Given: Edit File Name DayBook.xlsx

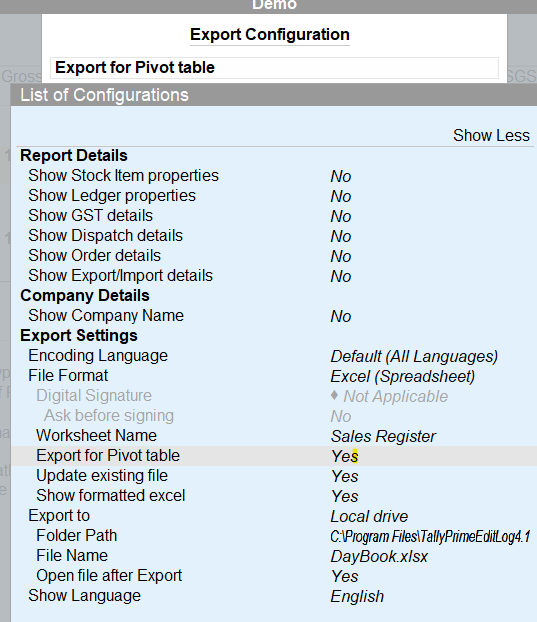Looking at the screenshot, I should pos(379,556).
